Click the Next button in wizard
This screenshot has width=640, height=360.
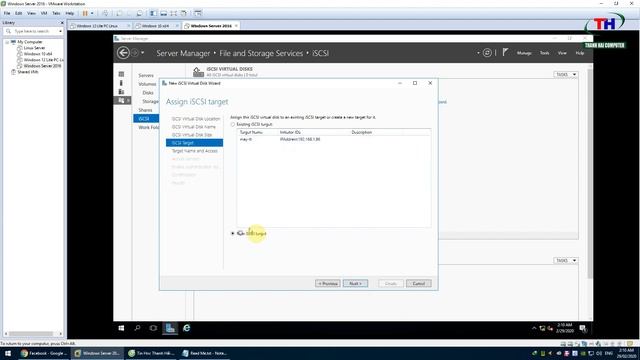tap(356, 283)
